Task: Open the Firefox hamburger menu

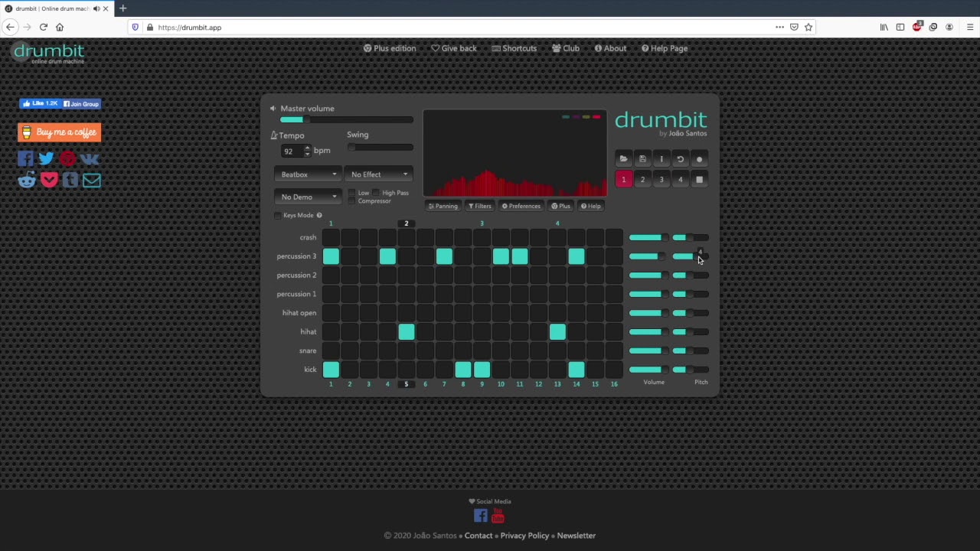Action: (x=969, y=27)
